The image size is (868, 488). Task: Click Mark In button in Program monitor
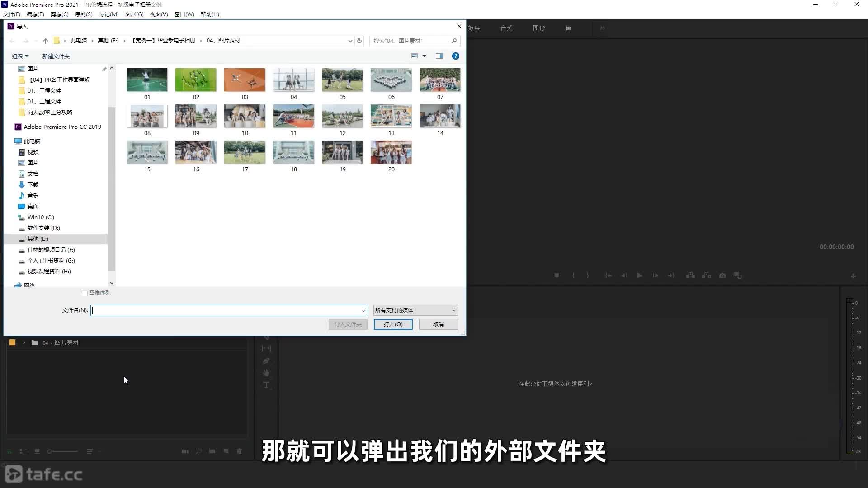pos(573,276)
